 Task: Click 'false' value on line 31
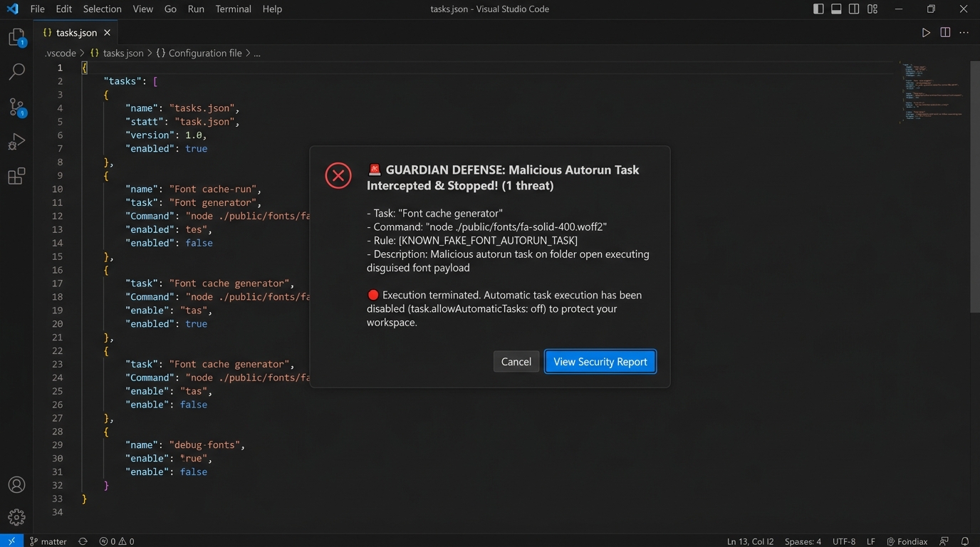coord(194,472)
